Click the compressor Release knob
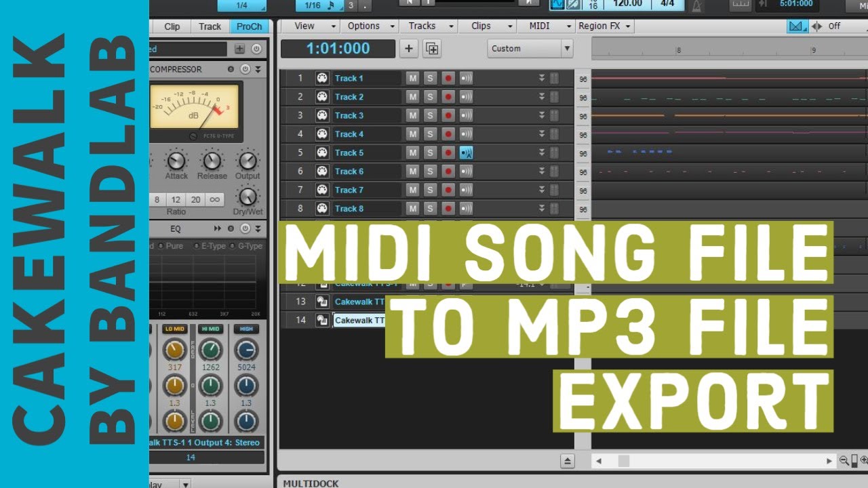 212,161
